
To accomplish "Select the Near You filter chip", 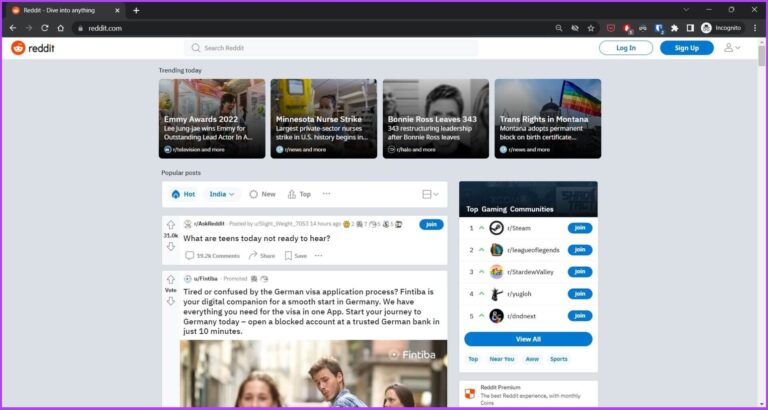I will tap(502, 359).
